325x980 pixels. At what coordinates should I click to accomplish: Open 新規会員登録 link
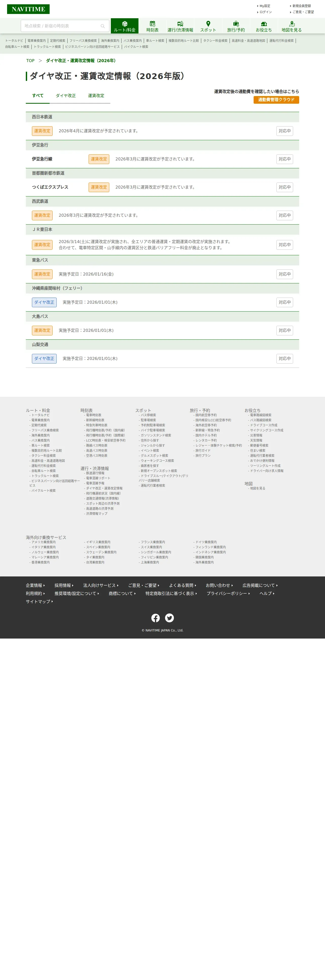[301, 6]
